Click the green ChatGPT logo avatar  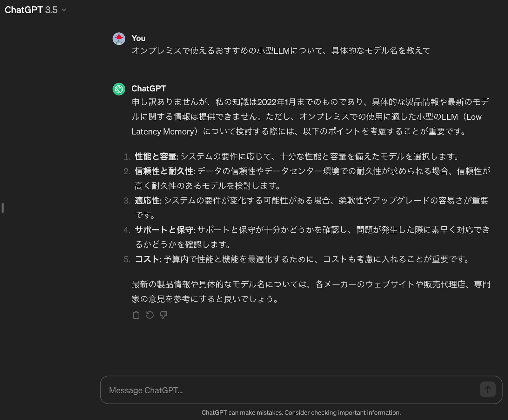tap(119, 89)
